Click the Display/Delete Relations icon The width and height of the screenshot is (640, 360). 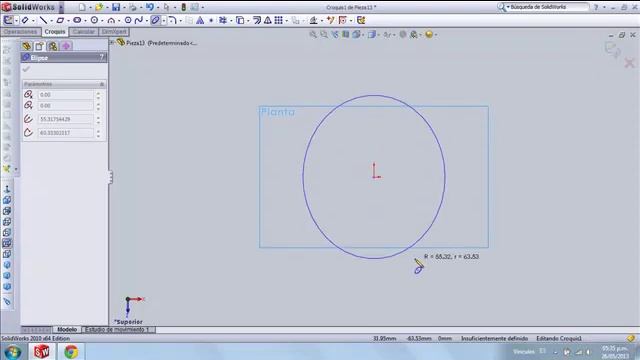[313, 20]
